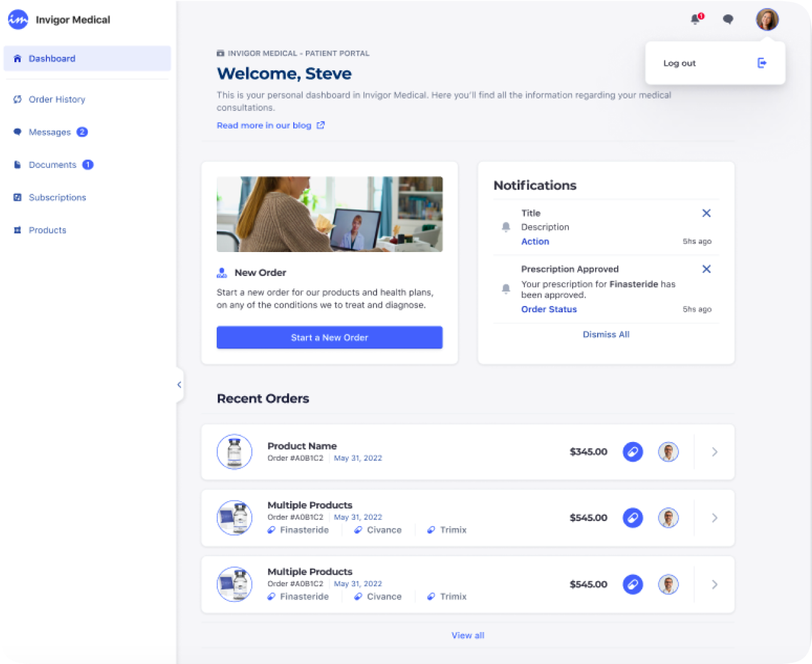Dismiss the Prescription Approved notification
The image size is (812, 664).
706,269
